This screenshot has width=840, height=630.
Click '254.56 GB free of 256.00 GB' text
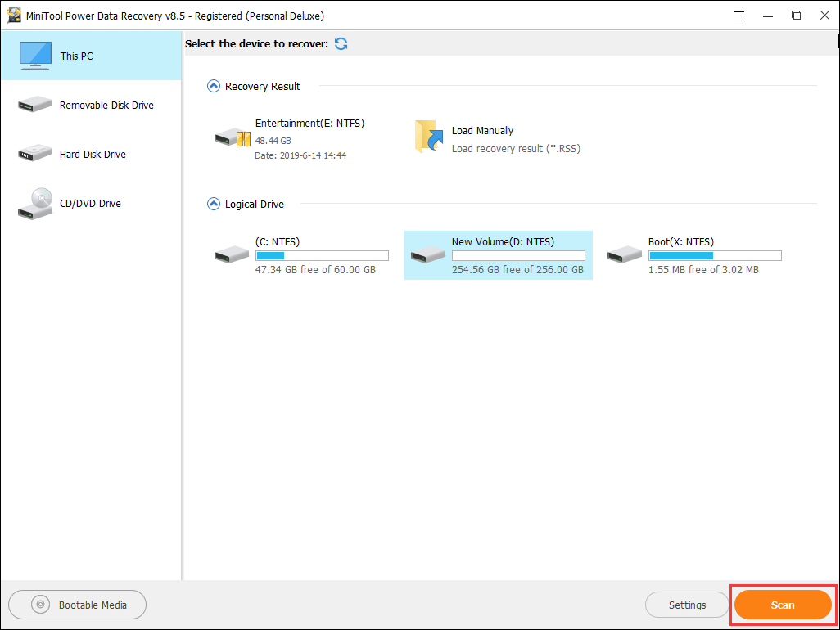[517, 270]
